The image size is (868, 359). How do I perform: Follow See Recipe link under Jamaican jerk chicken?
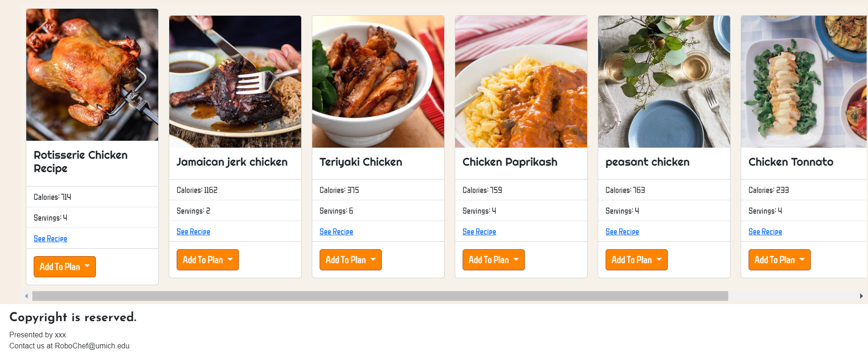coord(193,232)
